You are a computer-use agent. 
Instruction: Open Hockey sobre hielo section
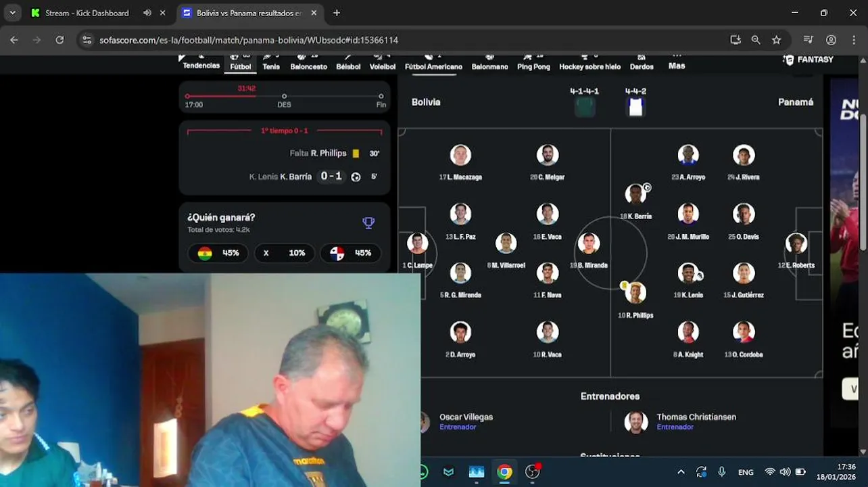589,62
